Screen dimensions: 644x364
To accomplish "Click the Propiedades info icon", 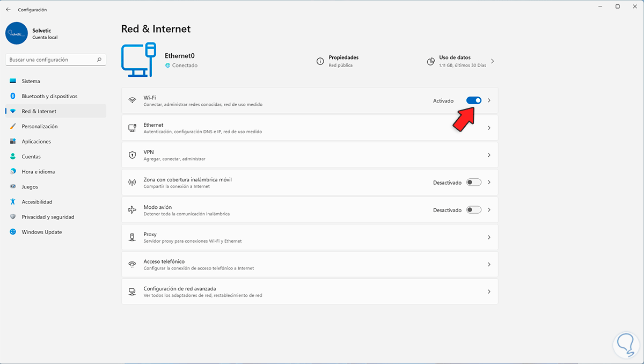I will tap(320, 61).
